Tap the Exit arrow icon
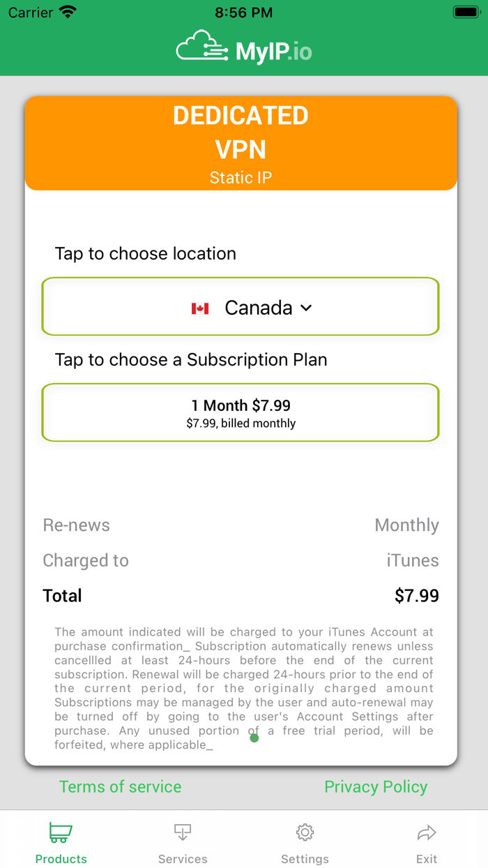This screenshot has height=868, width=488. pyautogui.click(x=427, y=832)
